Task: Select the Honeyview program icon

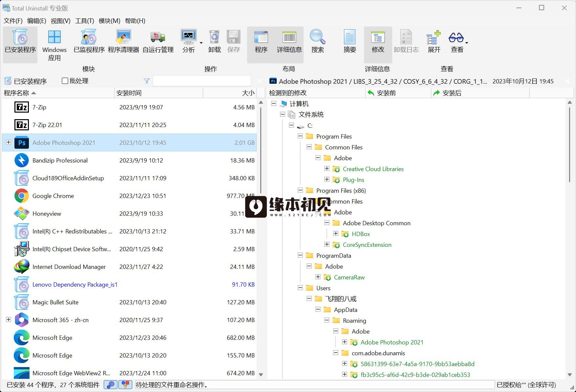Action: pos(22,213)
